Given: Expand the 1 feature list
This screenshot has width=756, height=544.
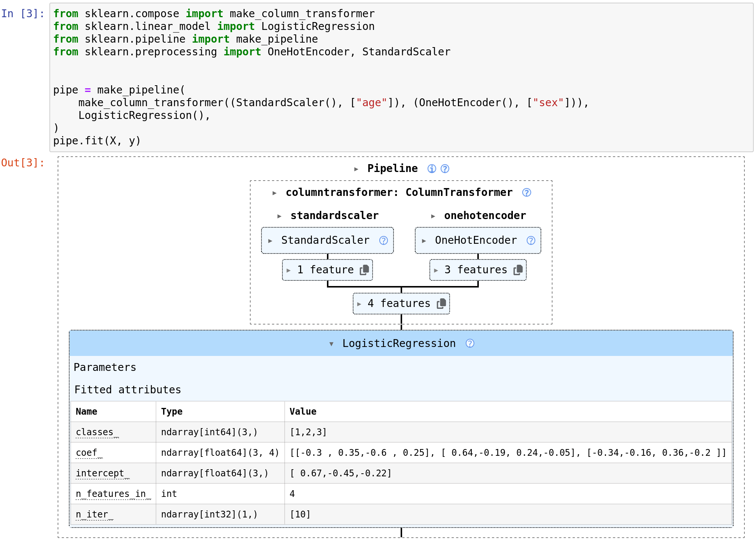Looking at the screenshot, I should click(288, 270).
